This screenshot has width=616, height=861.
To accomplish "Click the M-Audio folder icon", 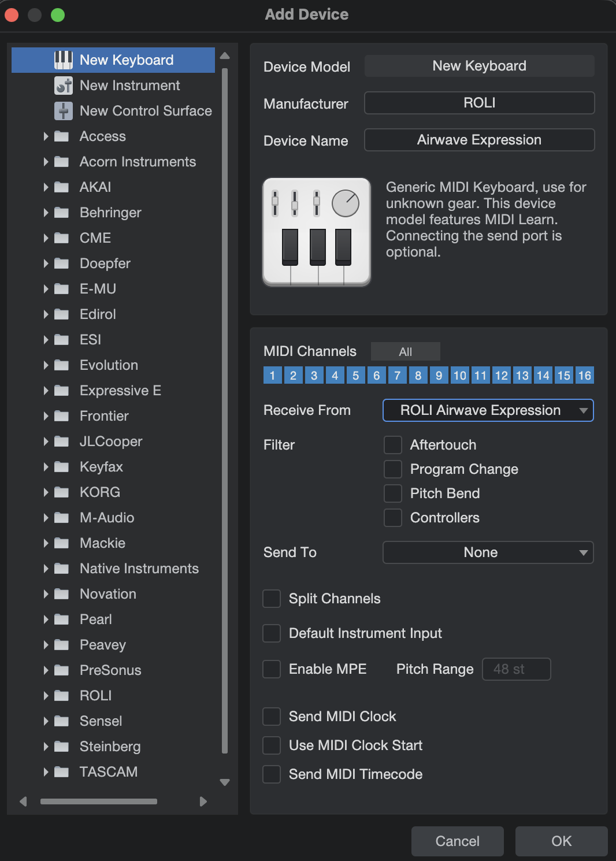I will 61,518.
